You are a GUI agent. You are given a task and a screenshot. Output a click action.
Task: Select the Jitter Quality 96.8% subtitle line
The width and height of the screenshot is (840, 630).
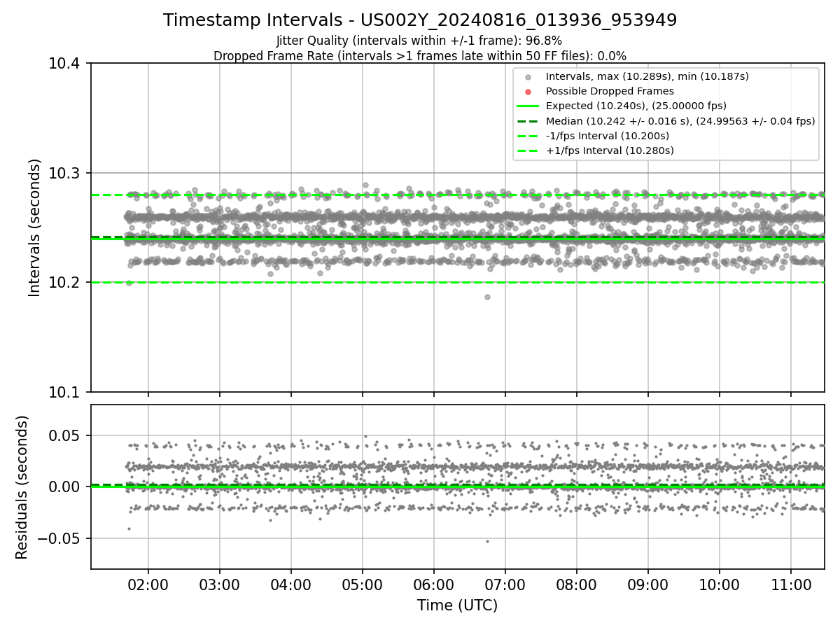419,41
